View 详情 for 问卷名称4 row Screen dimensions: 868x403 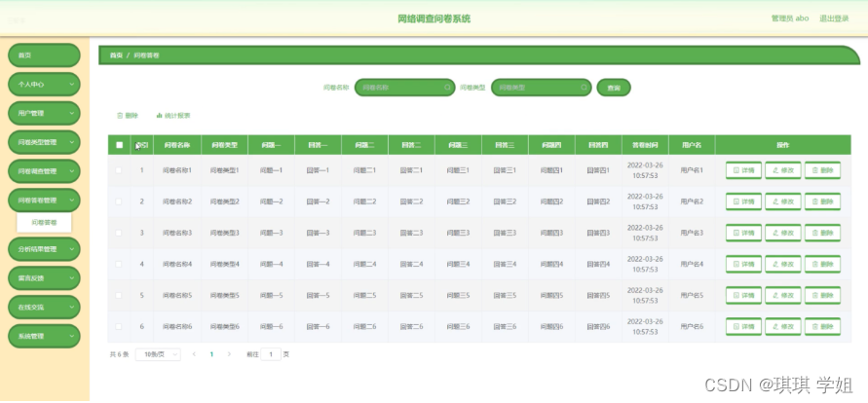pos(743,264)
